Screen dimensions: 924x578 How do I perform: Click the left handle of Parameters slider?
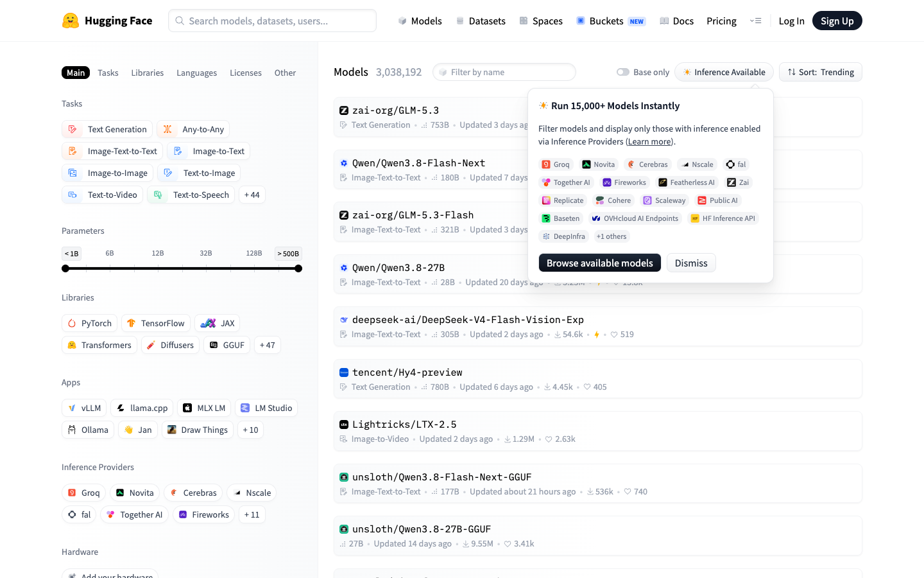coord(65,268)
